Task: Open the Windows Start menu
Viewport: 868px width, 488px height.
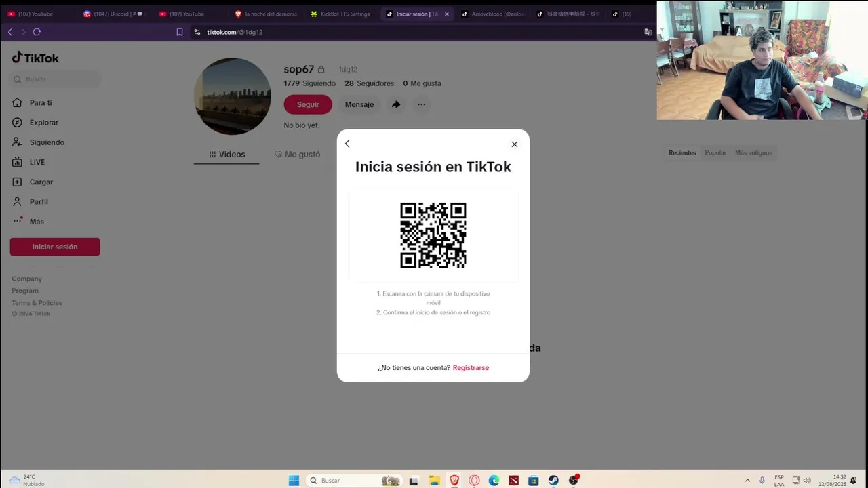Action: (x=294, y=481)
